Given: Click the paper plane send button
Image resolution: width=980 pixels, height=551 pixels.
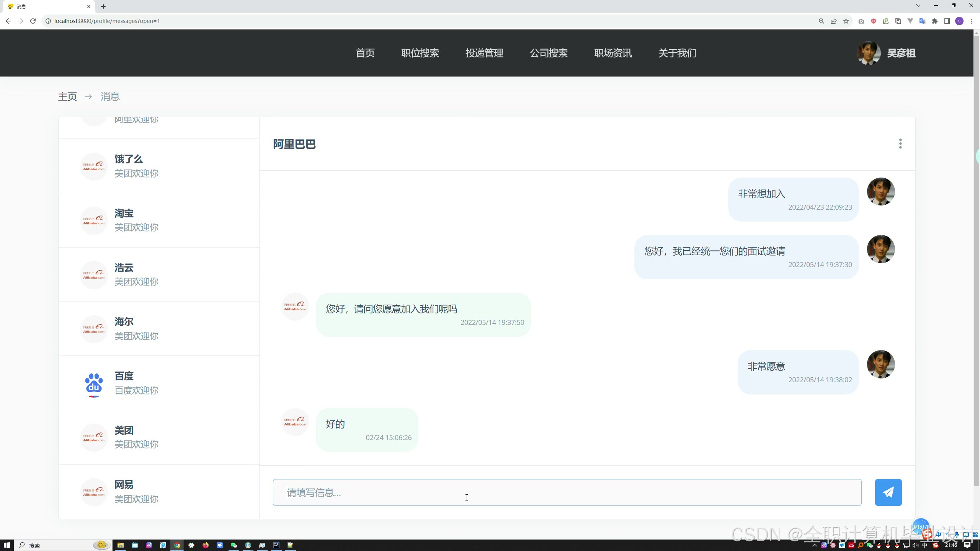Looking at the screenshot, I should [x=888, y=492].
